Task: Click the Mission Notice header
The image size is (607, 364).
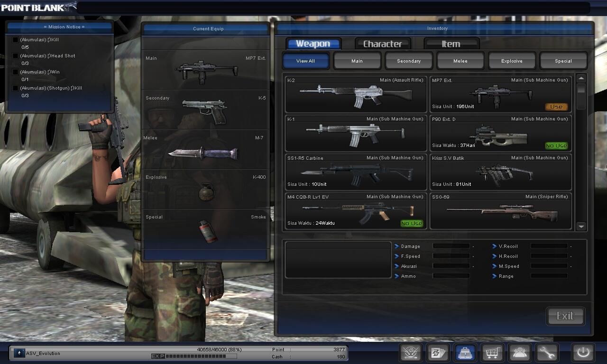Action: (x=64, y=27)
